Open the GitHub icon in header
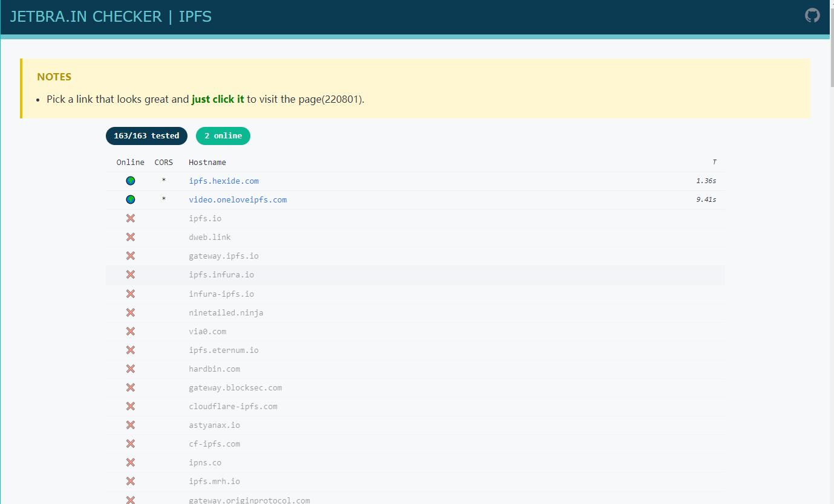The height and width of the screenshot is (504, 834). [x=812, y=16]
